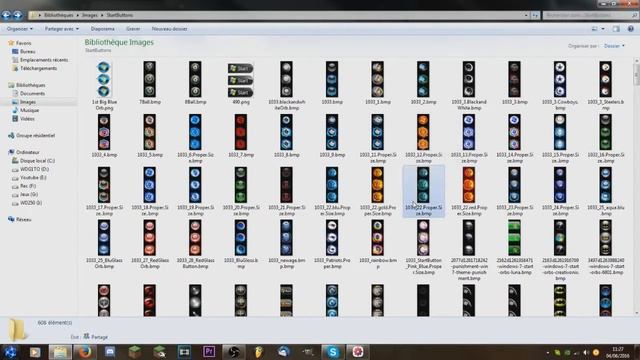
Task: Open Bureau in the Favoris sidebar
Action: click(28, 51)
